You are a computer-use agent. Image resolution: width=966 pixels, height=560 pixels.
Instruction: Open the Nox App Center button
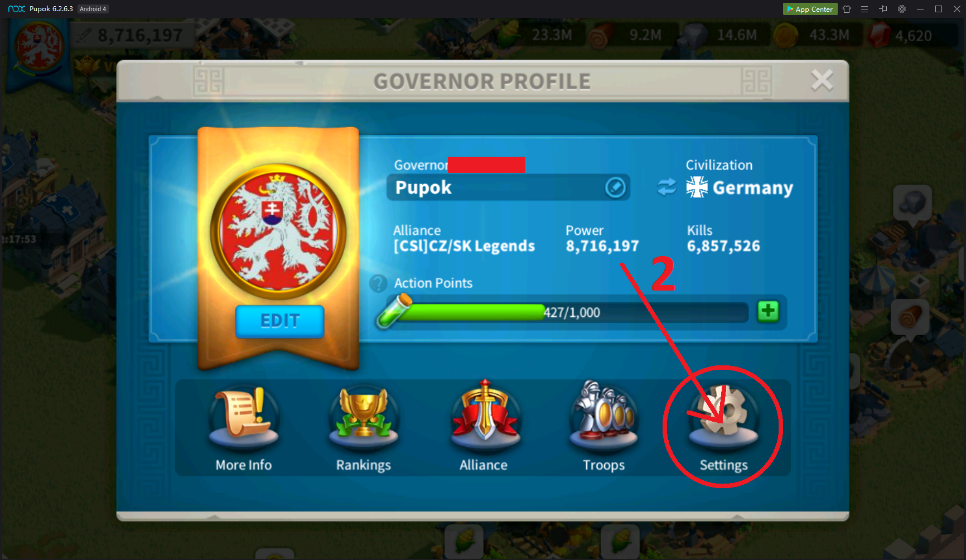coord(810,9)
